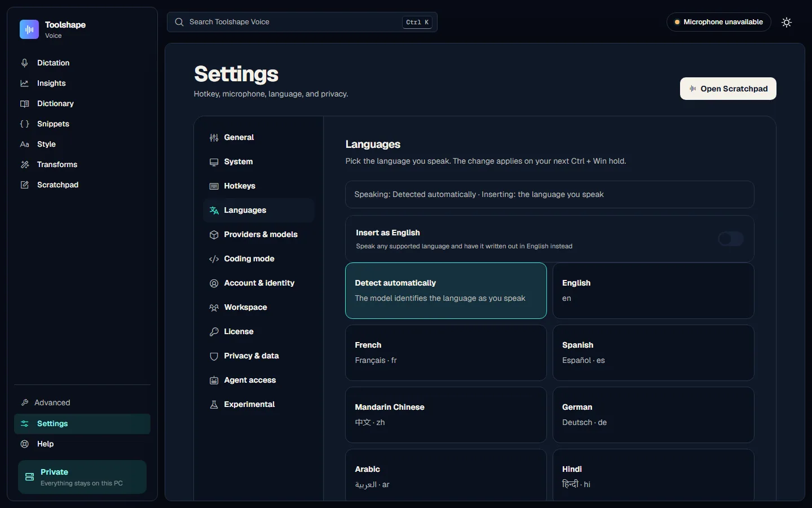Select Arabic language card

click(x=445, y=475)
